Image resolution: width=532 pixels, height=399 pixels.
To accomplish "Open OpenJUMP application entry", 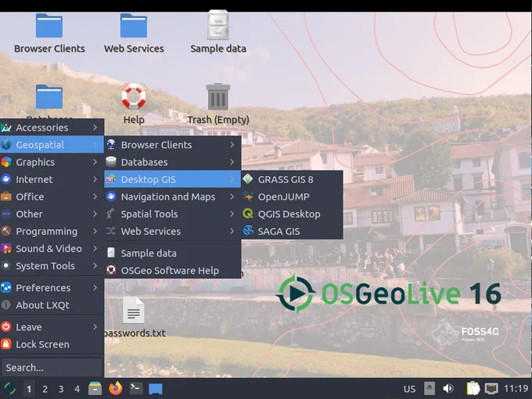I will click(292, 196).
